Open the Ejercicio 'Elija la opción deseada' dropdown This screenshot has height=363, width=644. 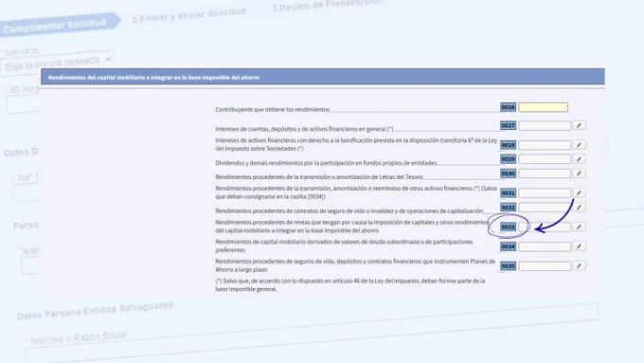(57, 64)
